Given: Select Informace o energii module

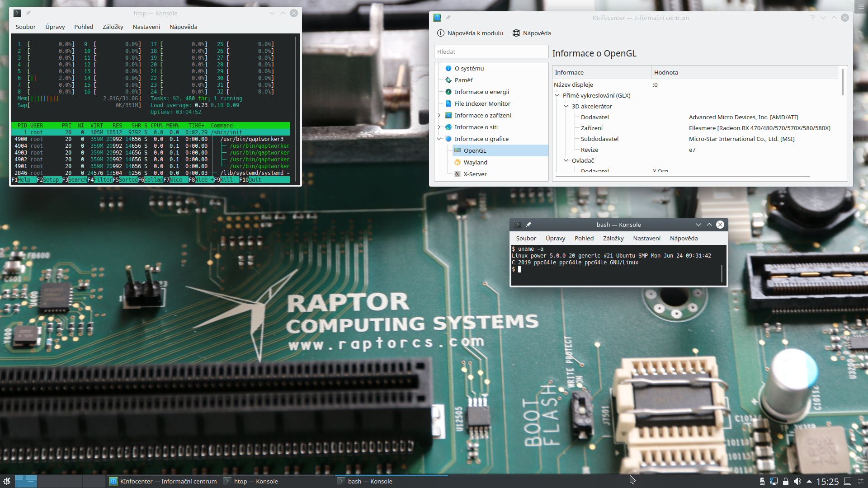Looking at the screenshot, I should [x=481, y=92].
